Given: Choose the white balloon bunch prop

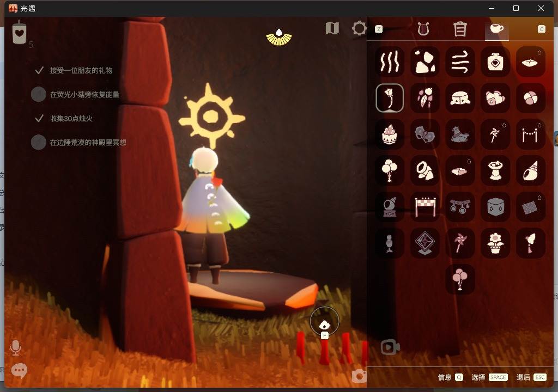Looking at the screenshot, I should [389, 171].
